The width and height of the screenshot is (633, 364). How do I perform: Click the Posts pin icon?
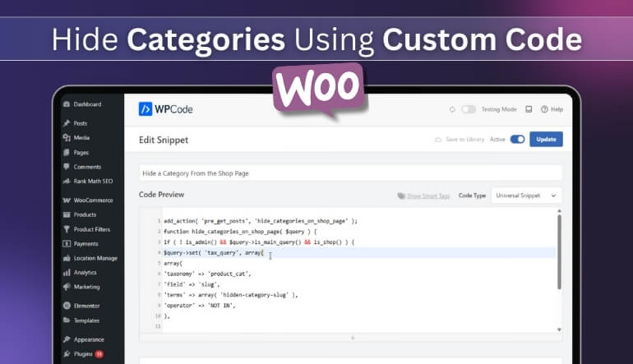pyautogui.click(x=67, y=123)
